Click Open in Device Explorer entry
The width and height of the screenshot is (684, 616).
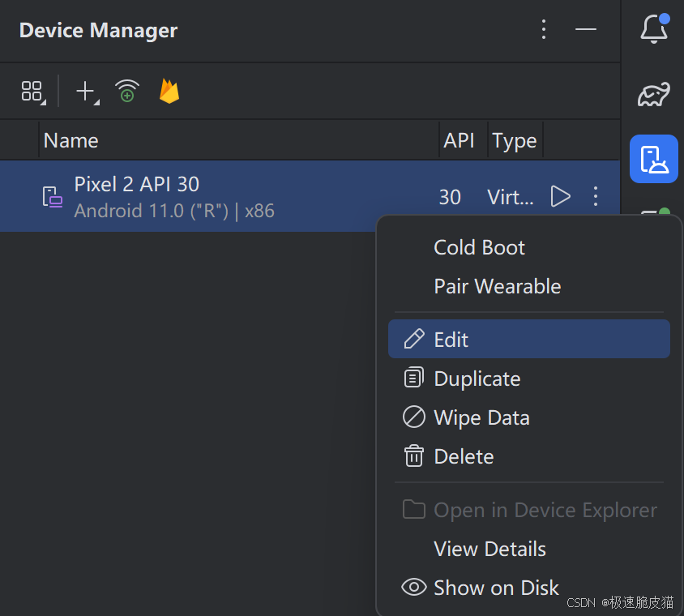coord(528,510)
